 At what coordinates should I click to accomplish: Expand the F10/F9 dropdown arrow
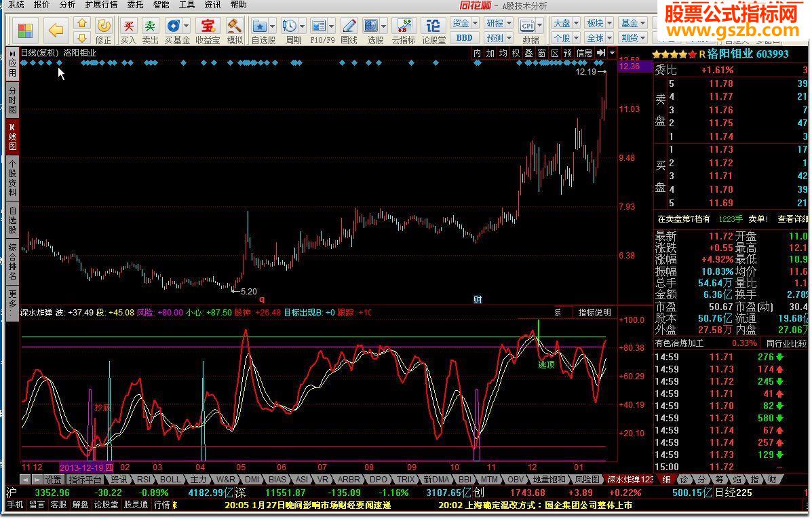[332, 25]
